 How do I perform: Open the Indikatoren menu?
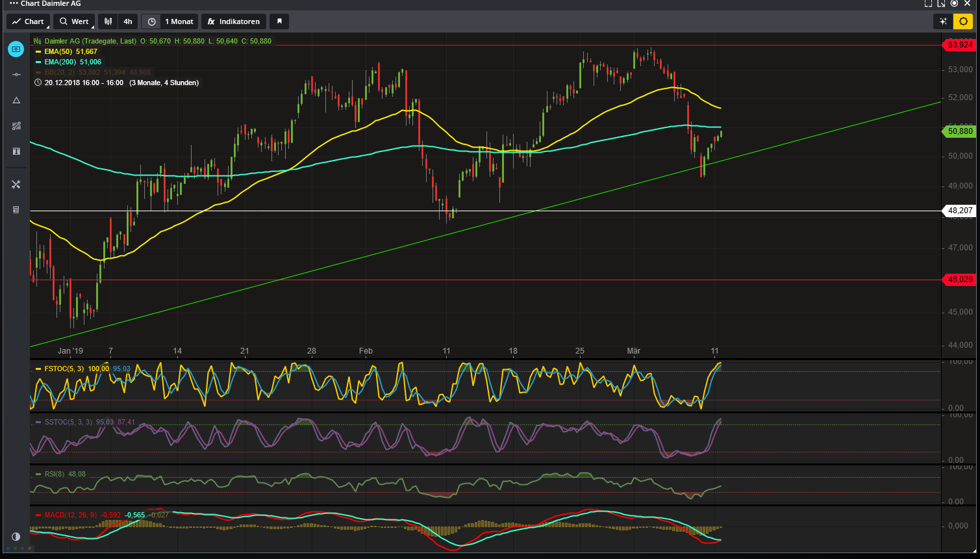[x=234, y=21]
